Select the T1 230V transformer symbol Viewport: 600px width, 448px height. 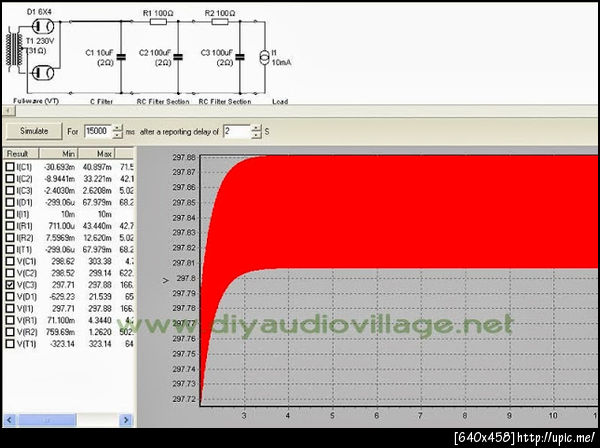point(15,49)
